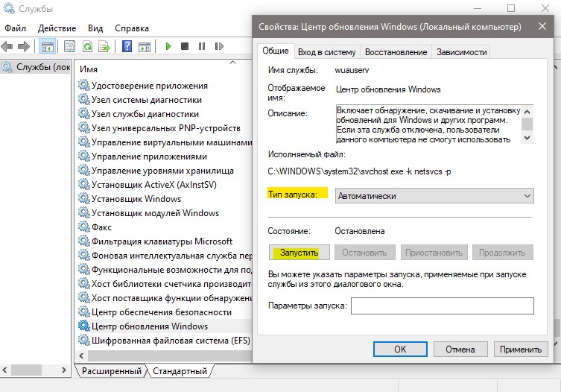Toggle the action pane toolbar icon
This screenshot has height=392, width=561.
(x=145, y=46)
